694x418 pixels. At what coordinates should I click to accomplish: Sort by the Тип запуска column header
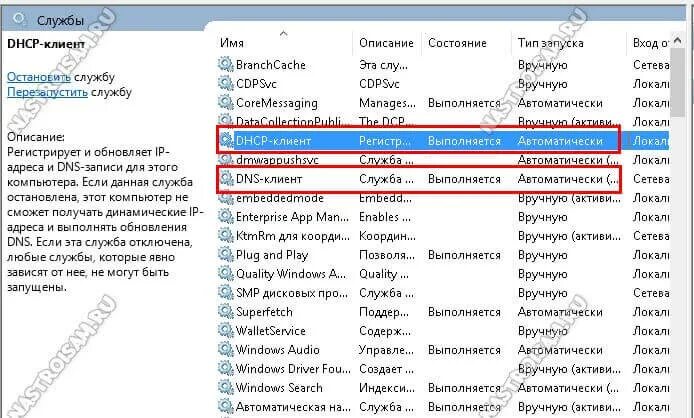pyautogui.click(x=551, y=43)
